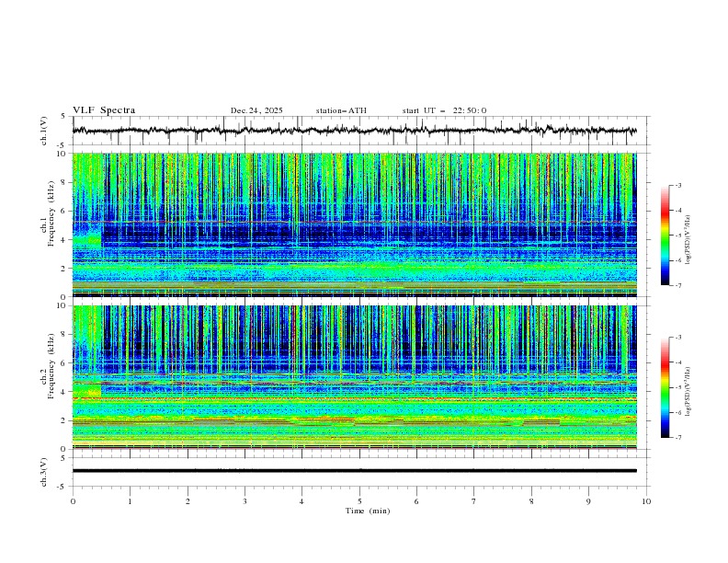728x563 pixels.
Task: Select the Dec.24, 2025 date label
Action: [x=256, y=110]
